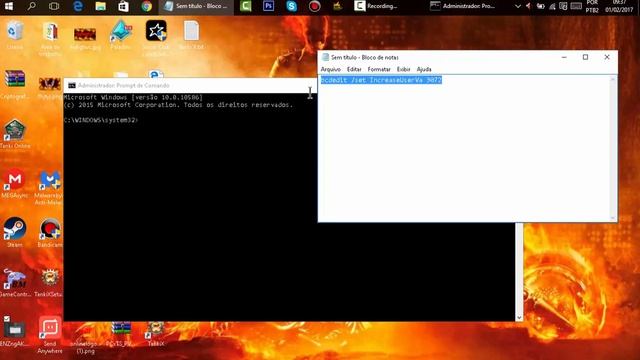
Task: Open Task View on the taskbar
Action: coord(54,6)
